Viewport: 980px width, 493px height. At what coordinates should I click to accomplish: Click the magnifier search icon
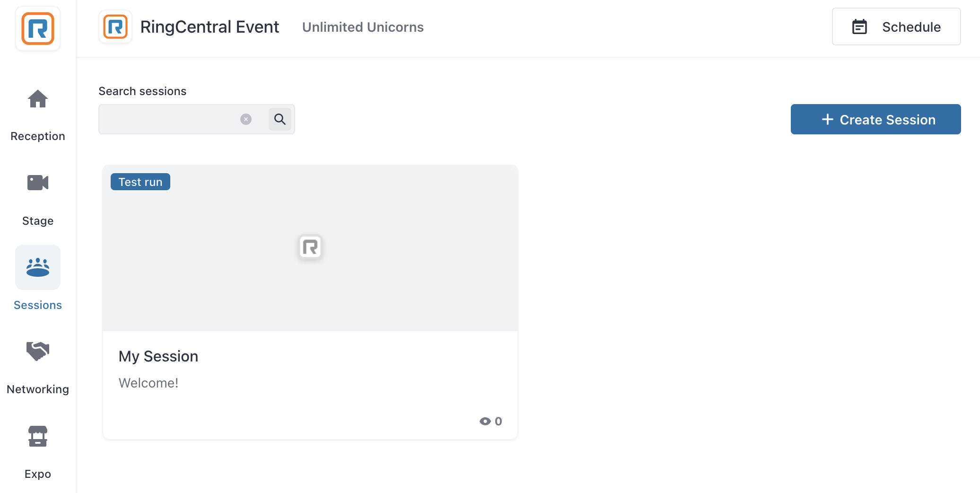pyautogui.click(x=280, y=119)
